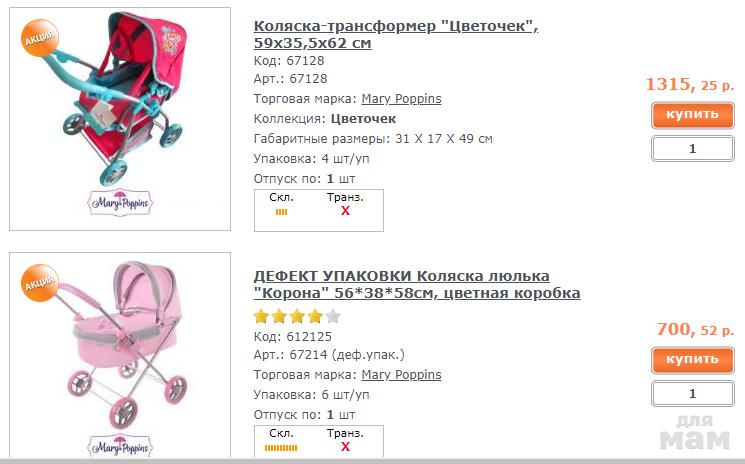The width and height of the screenshot is (745, 464).
Task: Click the Mary Poppins logo under the red stroller
Action: (x=119, y=203)
